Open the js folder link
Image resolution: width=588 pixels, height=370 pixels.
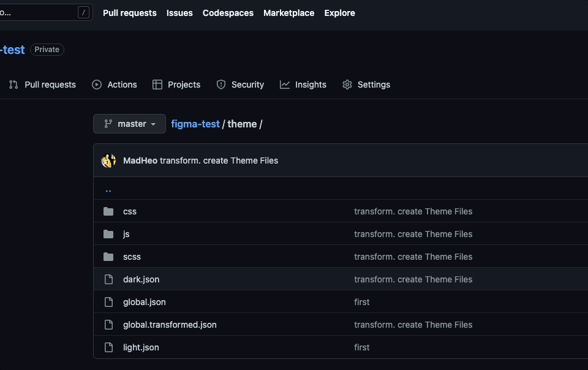(126, 234)
